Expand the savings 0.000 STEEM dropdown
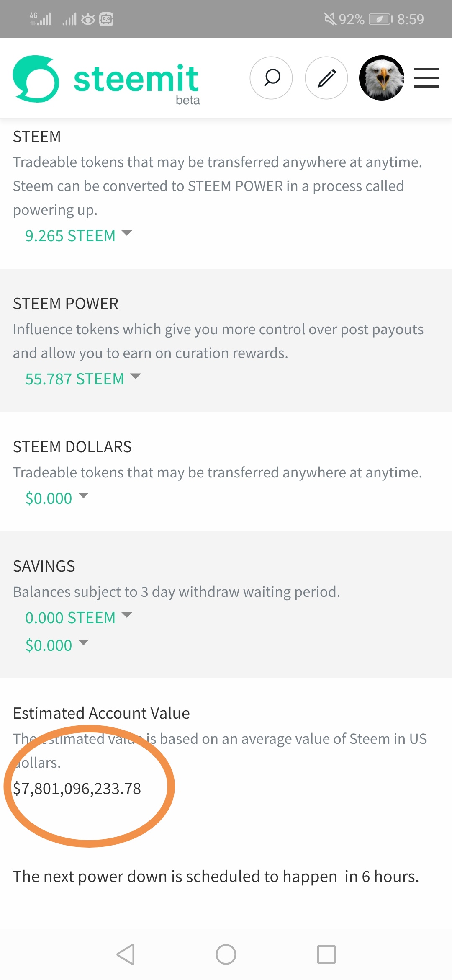Image resolution: width=452 pixels, height=980 pixels. 79,618
